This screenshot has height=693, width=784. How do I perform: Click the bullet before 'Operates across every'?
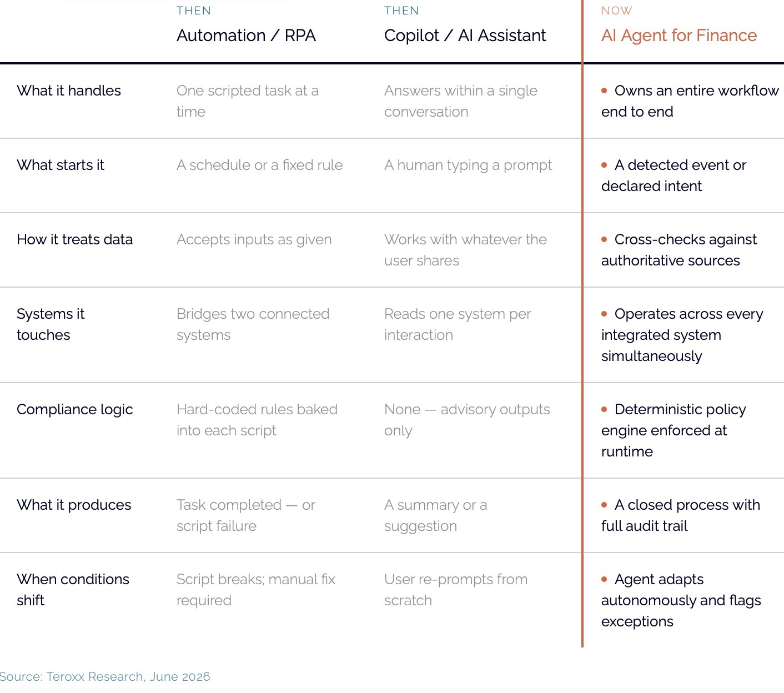tap(605, 314)
